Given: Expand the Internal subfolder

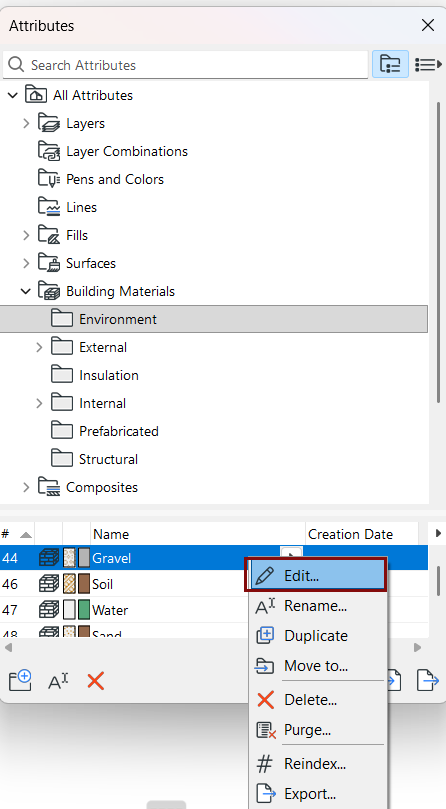Looking at the screenshot, I should pos(39,403).
